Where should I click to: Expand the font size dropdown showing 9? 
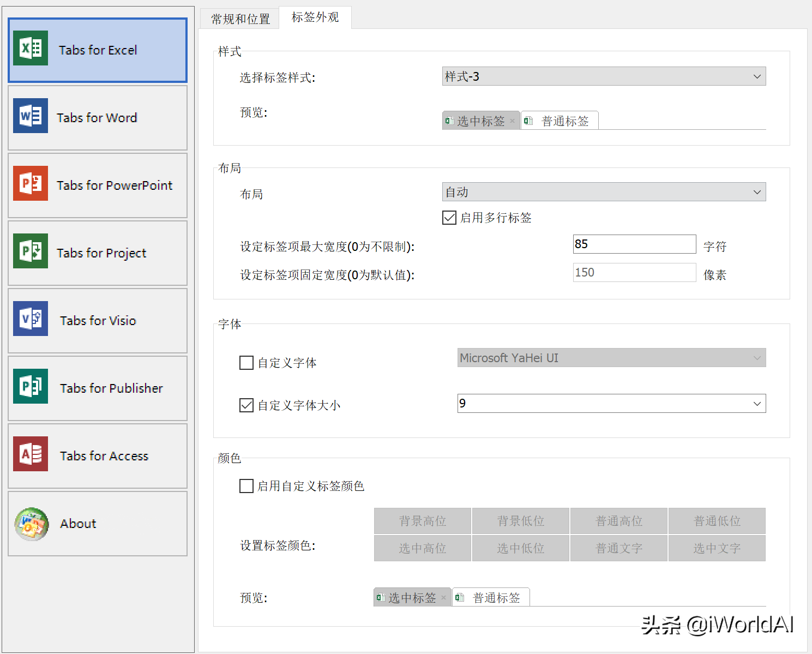611,404
